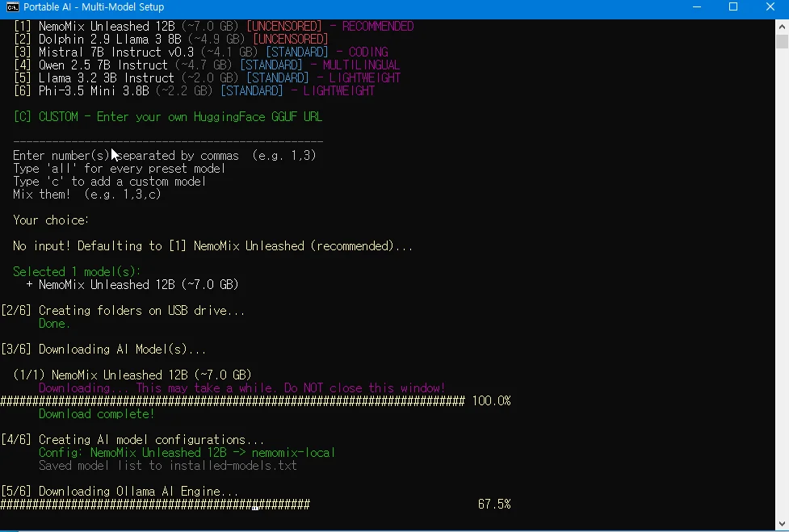
Task: Click the 'Selected 1 model(s):' line
Action: [x=77, y=272]
